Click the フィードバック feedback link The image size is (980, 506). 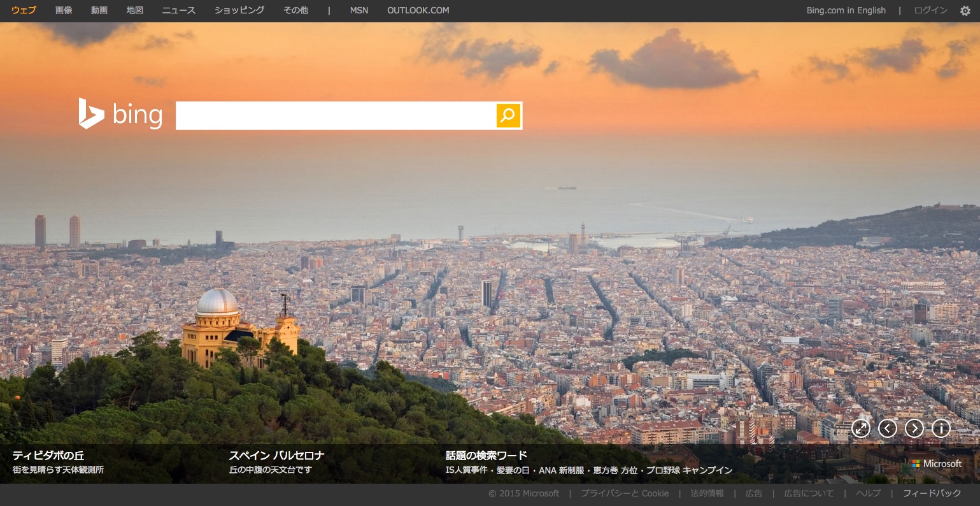click(932, 493)
